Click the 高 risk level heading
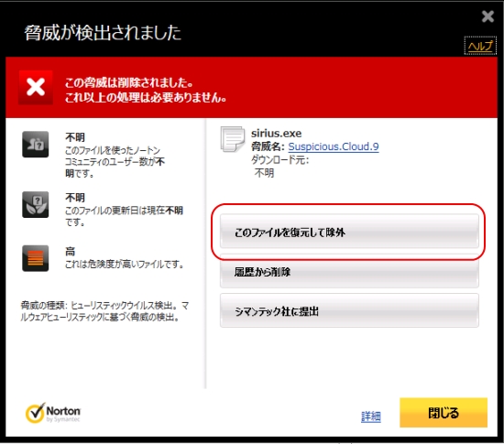The image size is (504, 444). [x=70, y=251]
